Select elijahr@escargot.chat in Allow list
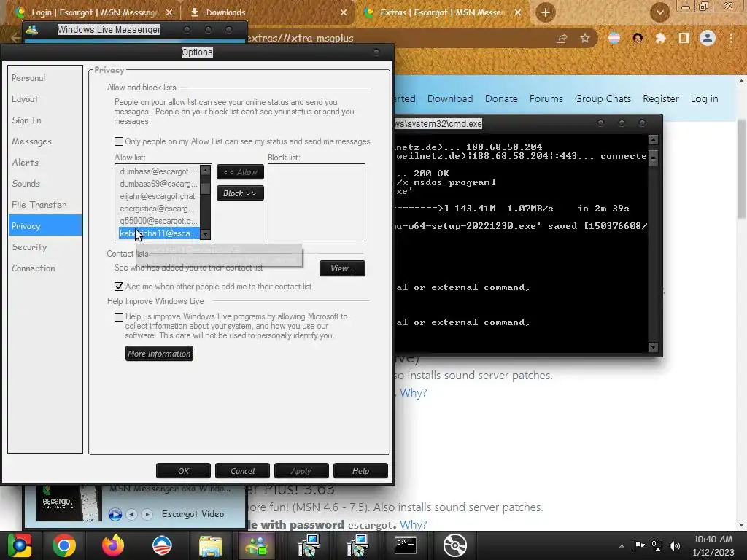The width and height of the screenshot is (747, 560). pyautogui.click(x=158, y=195)
